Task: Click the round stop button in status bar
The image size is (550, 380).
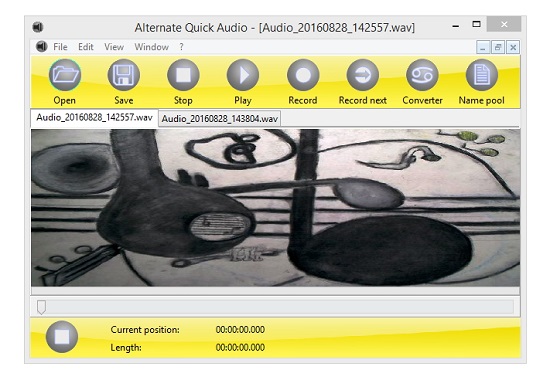Action: [62, 337]
